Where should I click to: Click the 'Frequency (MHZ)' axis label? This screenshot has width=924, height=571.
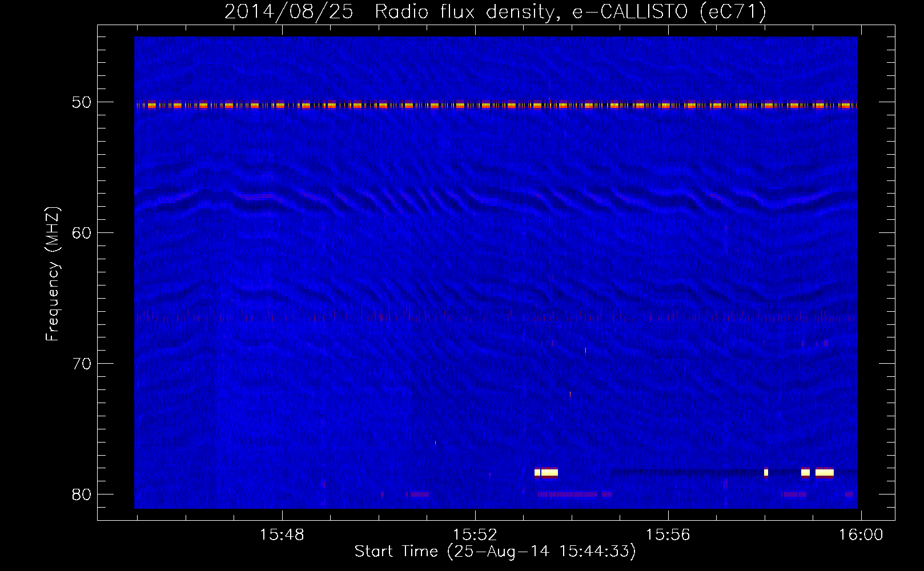click(x=53, y=274)
